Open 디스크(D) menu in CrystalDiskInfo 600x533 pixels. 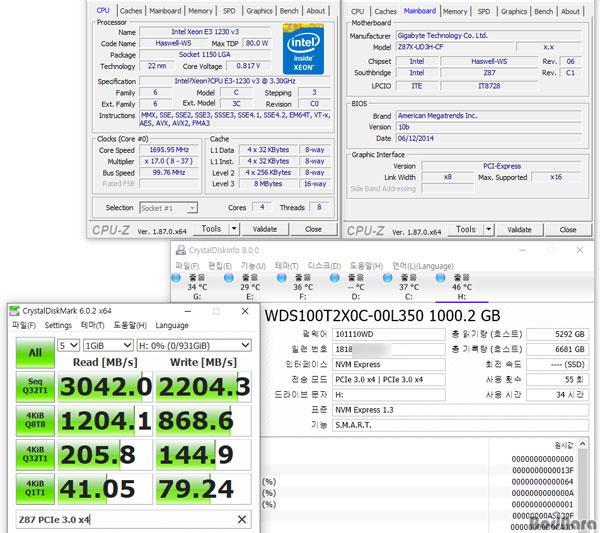(324, 266)
